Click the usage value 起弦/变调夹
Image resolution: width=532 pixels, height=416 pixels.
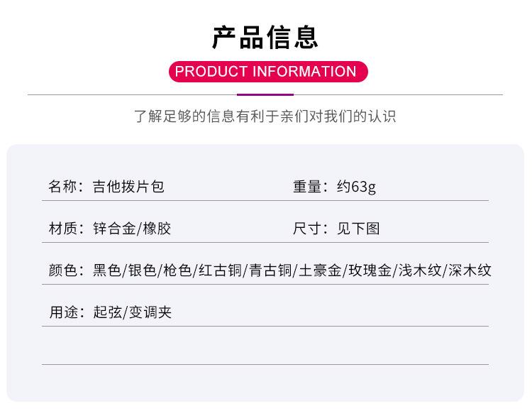(x=132, y=312)
